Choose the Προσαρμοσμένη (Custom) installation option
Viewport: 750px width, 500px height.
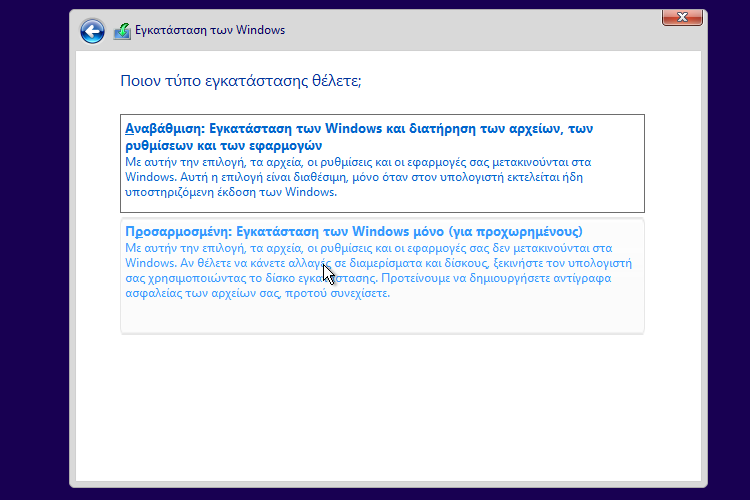pos(382,276)
